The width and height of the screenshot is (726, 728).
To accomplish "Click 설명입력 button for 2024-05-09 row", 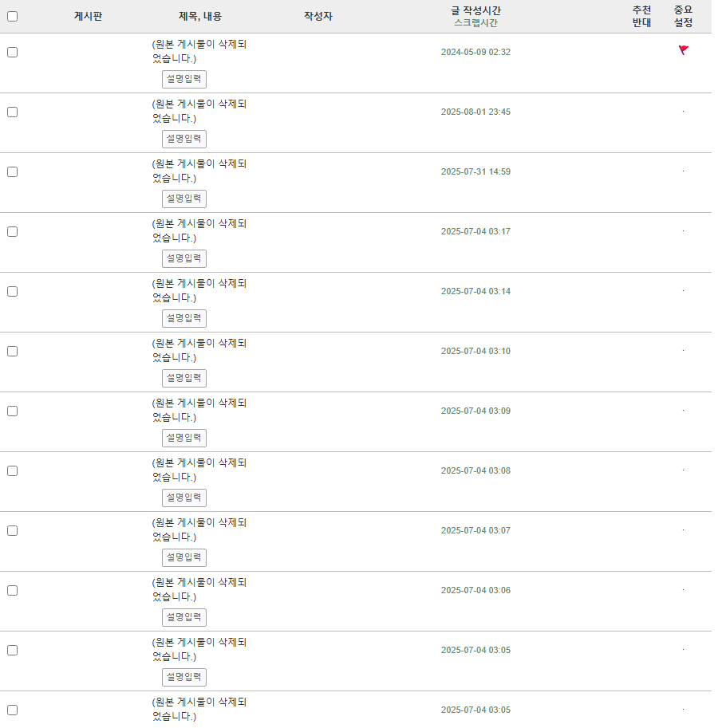I will (184, 80).
